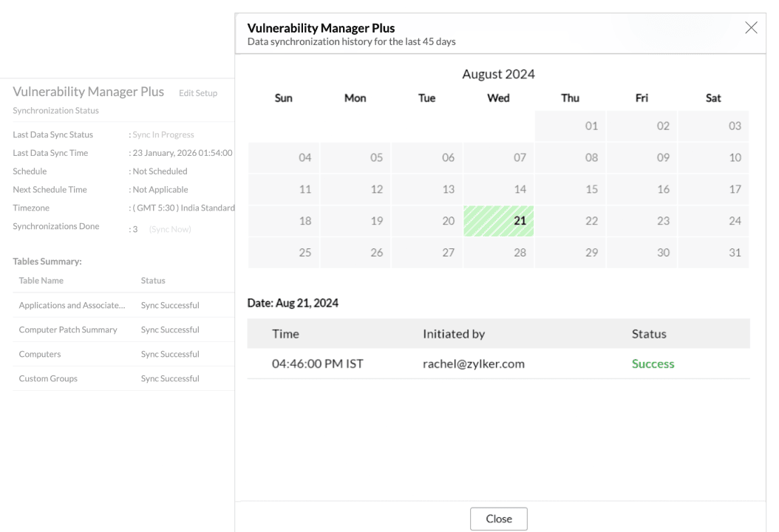Screen dimensions: 779x532
Task: Select August 01 in the calendar
Action: [570, 126]
